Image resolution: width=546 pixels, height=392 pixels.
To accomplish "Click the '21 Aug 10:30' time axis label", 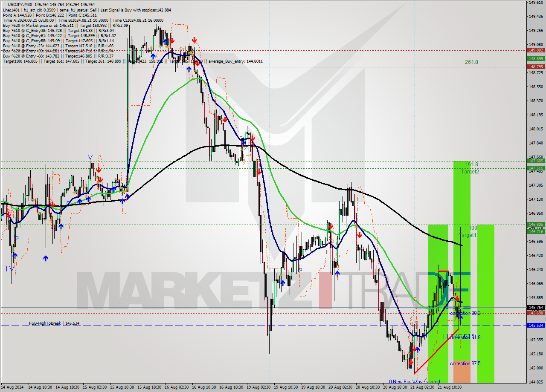I will 450,387.
